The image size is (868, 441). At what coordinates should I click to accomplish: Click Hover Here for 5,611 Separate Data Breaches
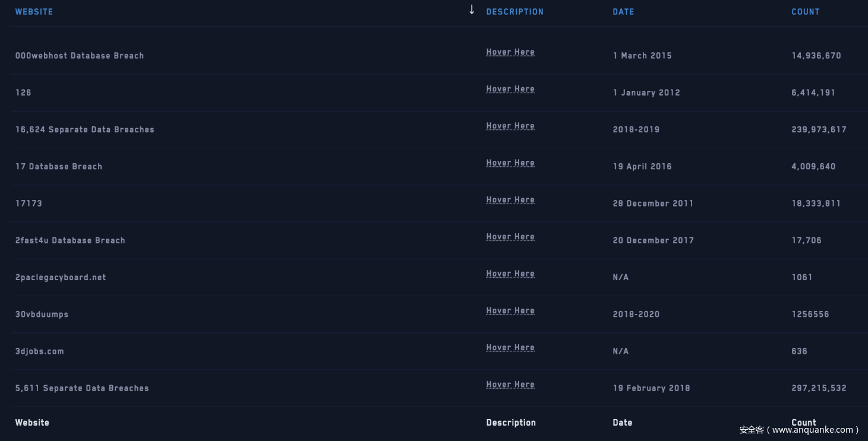[x=510, y=385]
